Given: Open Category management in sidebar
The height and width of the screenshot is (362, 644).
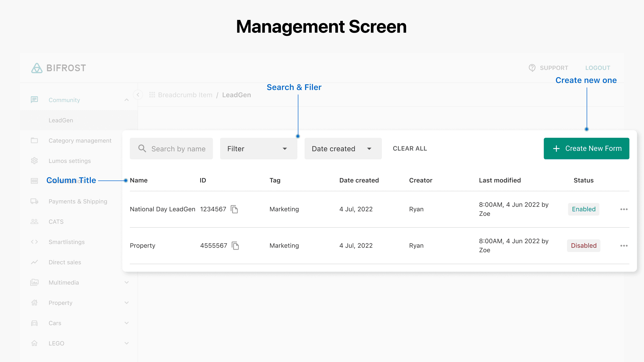Looking at the screenshot, I should coord(80,141).
